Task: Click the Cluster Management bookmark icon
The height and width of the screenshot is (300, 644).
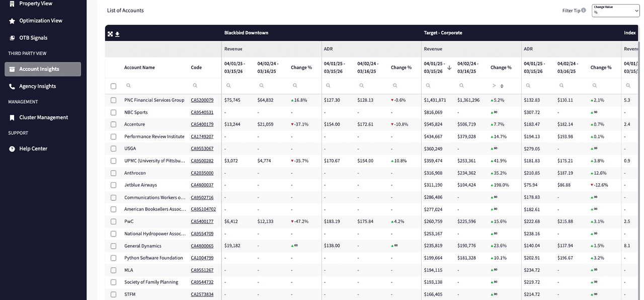Action: 12,117
